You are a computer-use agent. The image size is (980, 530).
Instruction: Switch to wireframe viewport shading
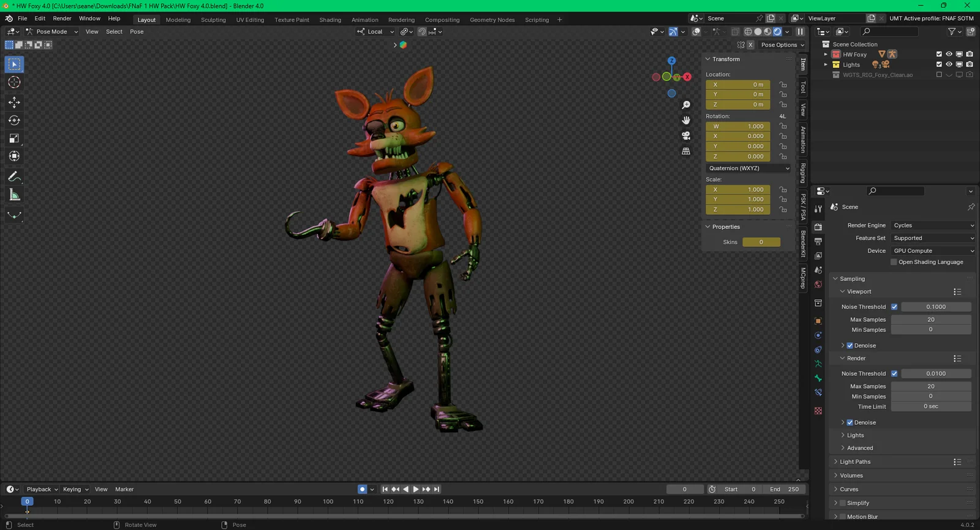(x=748, y=32)
